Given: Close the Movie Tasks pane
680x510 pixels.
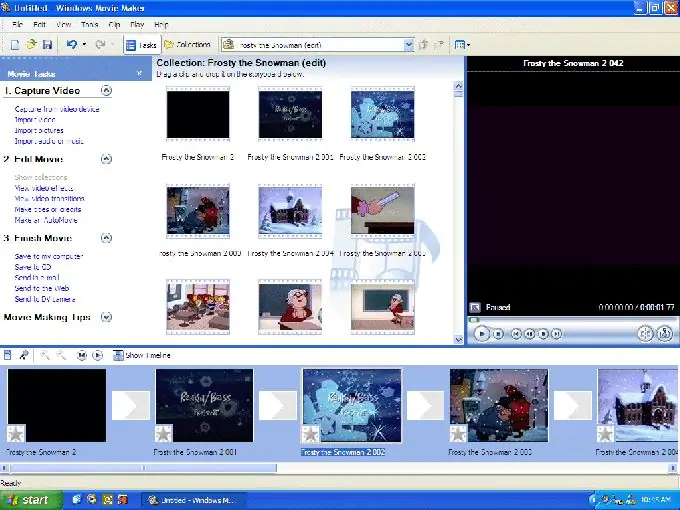Looking at the screenshot, I should click(139, 73).
